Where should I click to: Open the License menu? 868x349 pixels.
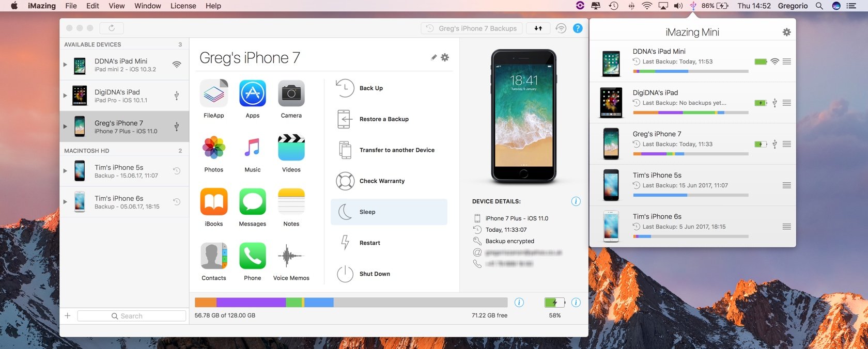(183, 6)
